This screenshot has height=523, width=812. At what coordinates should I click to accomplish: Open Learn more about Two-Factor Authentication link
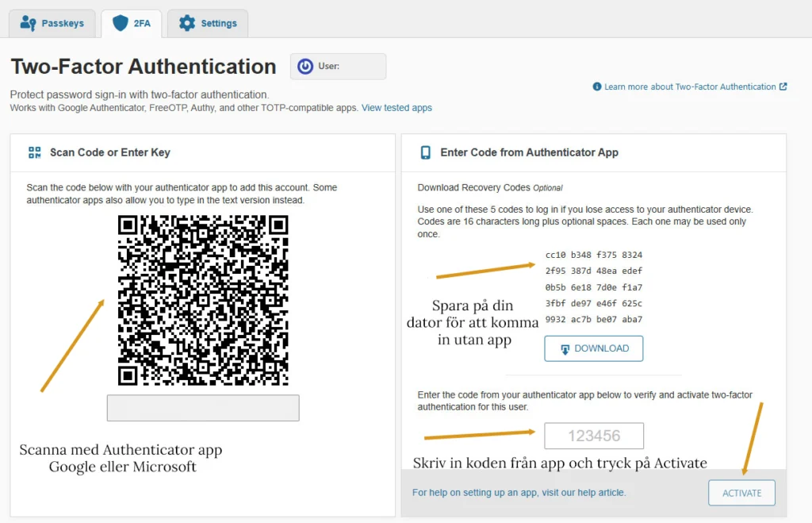(690, 87)
